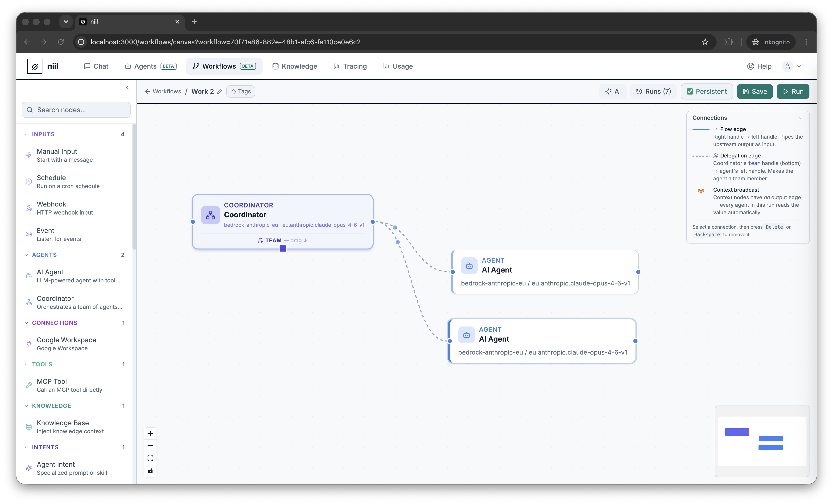Click the Coordinator's purple team handle square
The width and height of the screenshot is (833, 504).
click(283, 248)
